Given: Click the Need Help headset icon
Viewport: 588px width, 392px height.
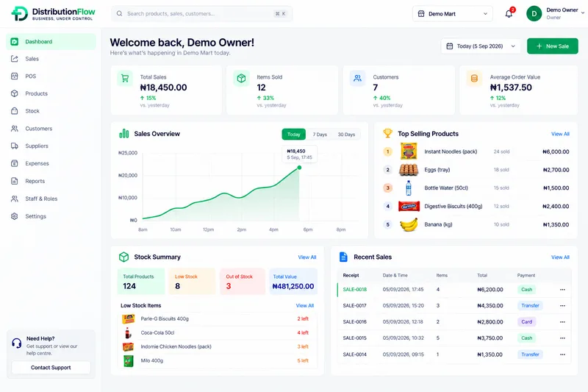Looking at the screenshot, I should pos(16,343).
